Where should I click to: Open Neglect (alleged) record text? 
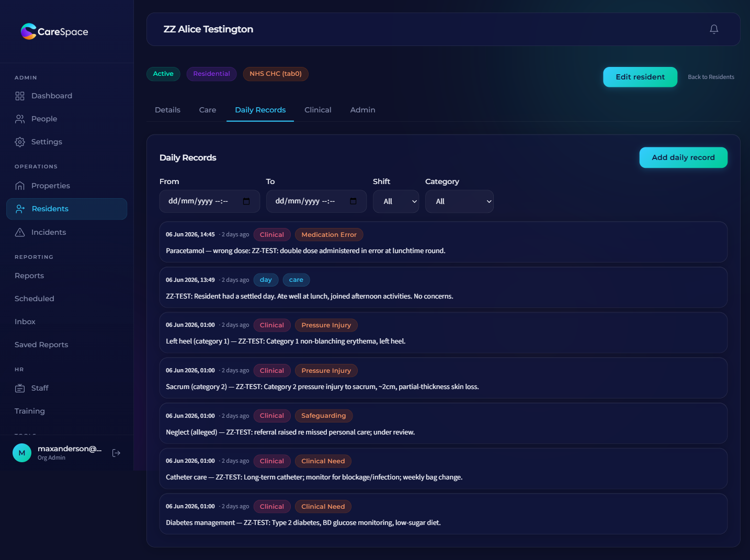coord(290,432)
